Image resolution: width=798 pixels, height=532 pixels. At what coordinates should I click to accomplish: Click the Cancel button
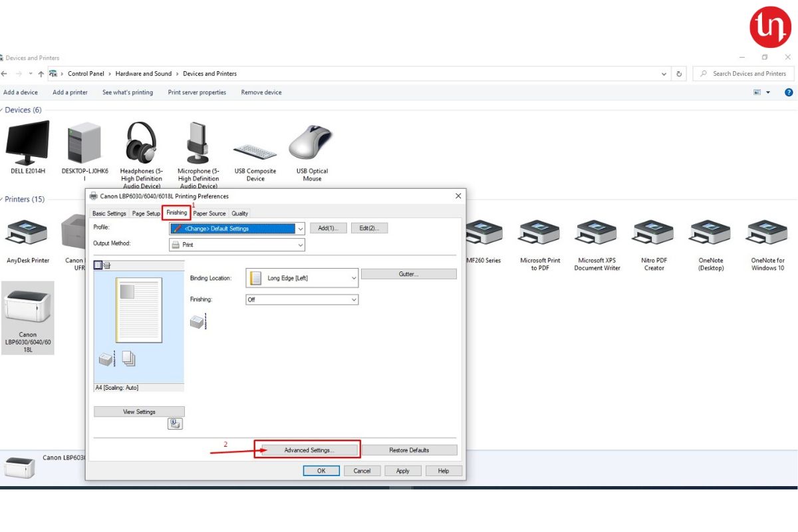pyautogui.click(x=362, y=471)
